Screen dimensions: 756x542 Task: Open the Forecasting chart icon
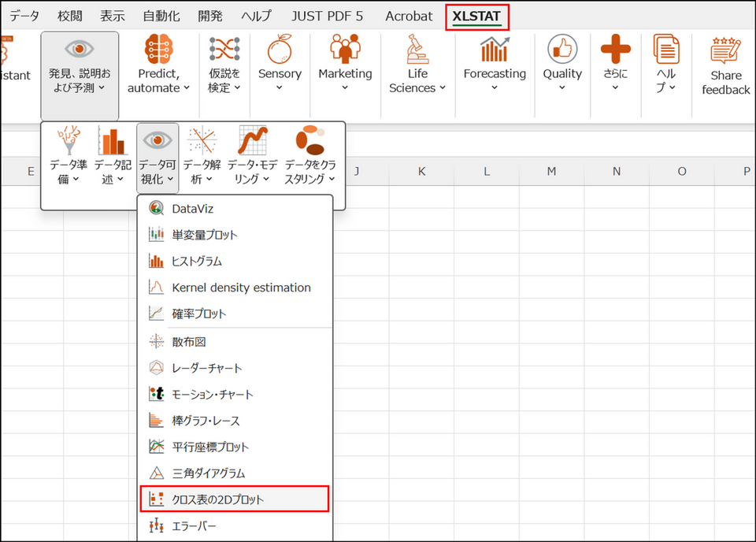494,50
